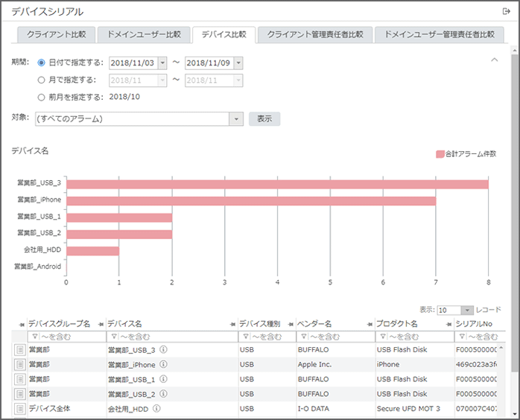
Task: Open detail icon for 営業部_USB_1 row
Action: 20,379
